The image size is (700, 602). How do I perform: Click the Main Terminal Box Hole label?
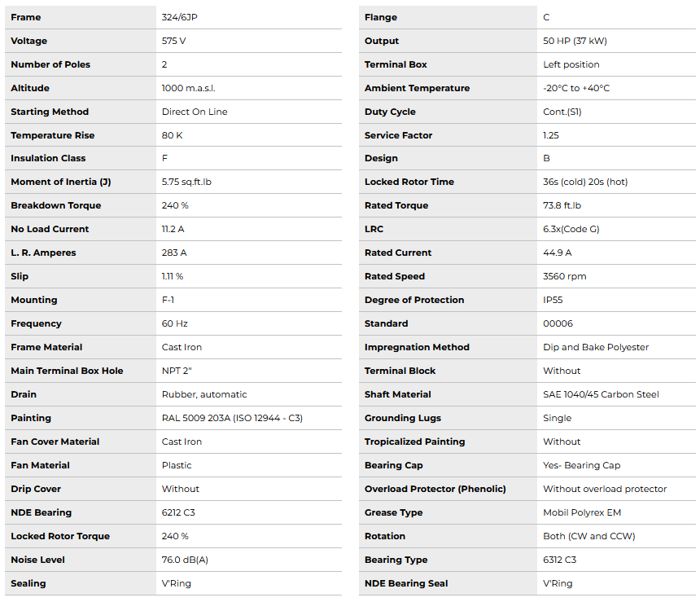tap(67, 371)
